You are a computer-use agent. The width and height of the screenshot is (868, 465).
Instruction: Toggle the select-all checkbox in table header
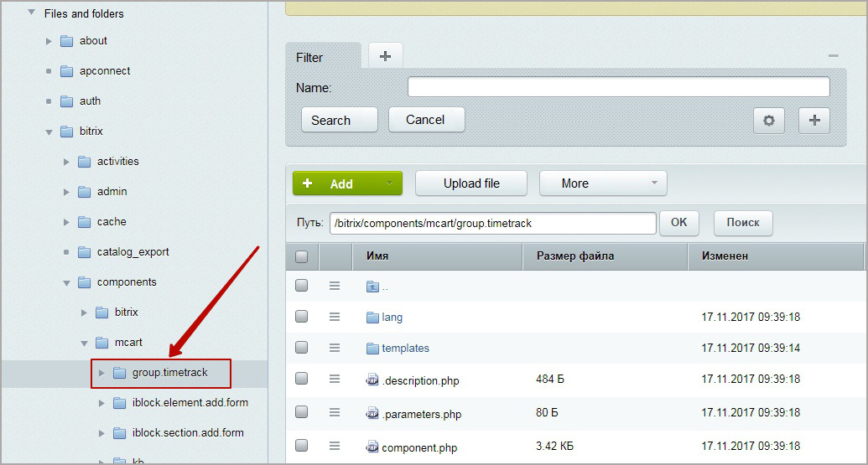click(x=302, y=256)
